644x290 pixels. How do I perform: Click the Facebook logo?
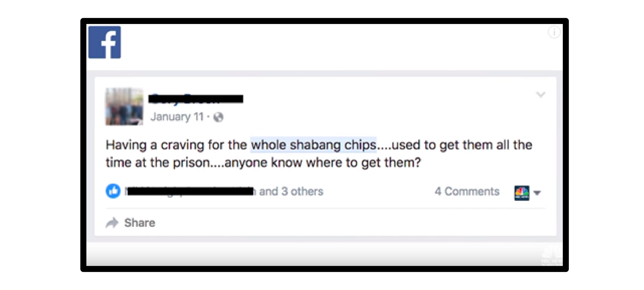click(x=104, y=42)
